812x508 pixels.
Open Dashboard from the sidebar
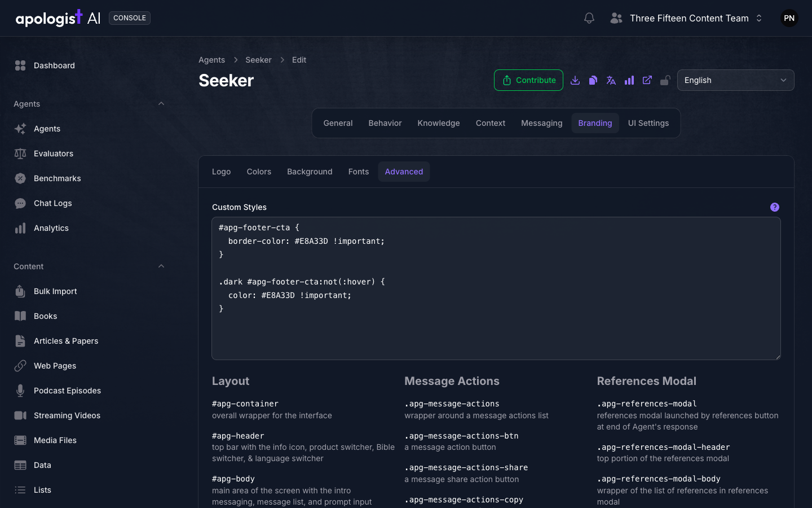54,65
